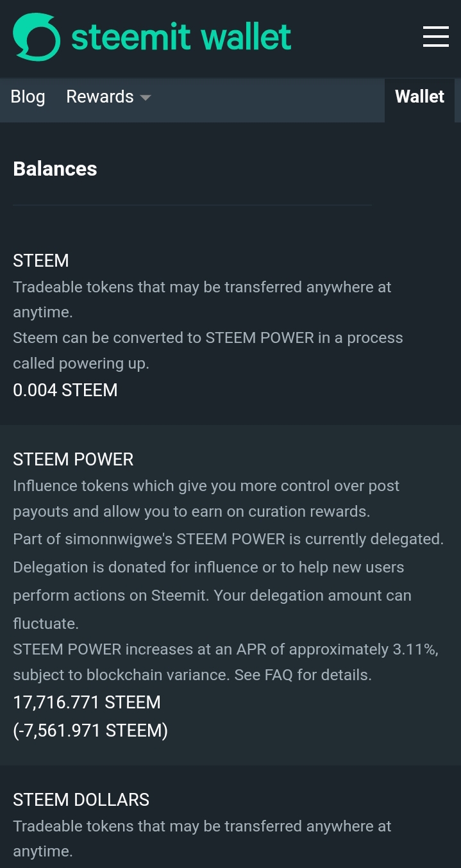This screenshot has height=868, width=461.
Task: Click the STEEM section title
Action: (x=41, y=260)
